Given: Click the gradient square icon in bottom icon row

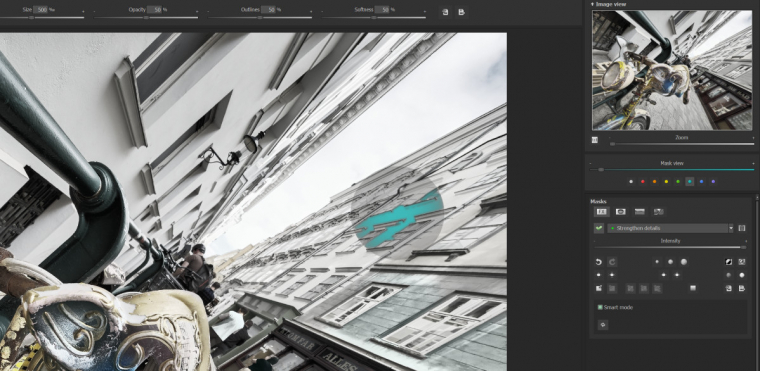Looking at the screenshot, I should [x=693, y=288].
